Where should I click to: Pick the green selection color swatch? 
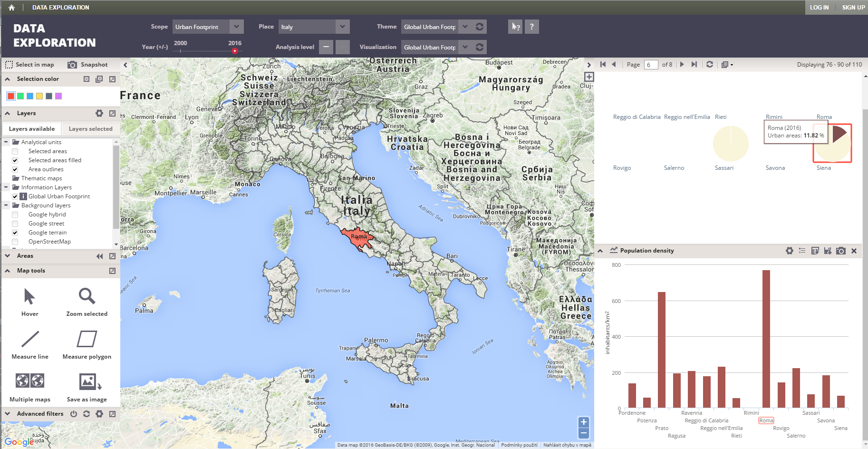click(x=20, y=96)
